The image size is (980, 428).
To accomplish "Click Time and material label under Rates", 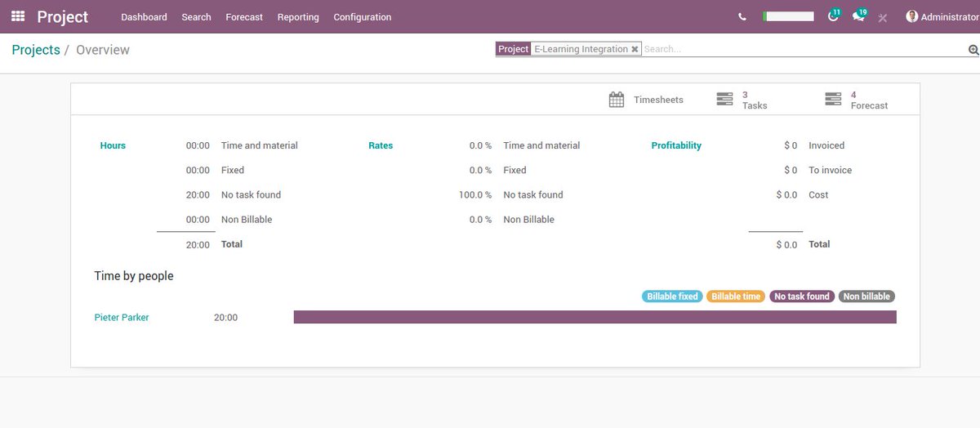I will click(x=541, y=145).
